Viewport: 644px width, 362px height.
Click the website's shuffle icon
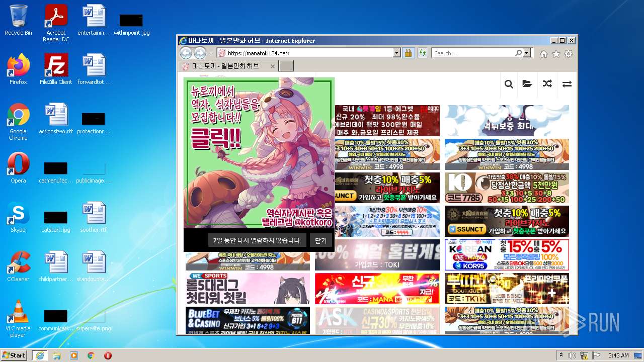click(547, 84)
